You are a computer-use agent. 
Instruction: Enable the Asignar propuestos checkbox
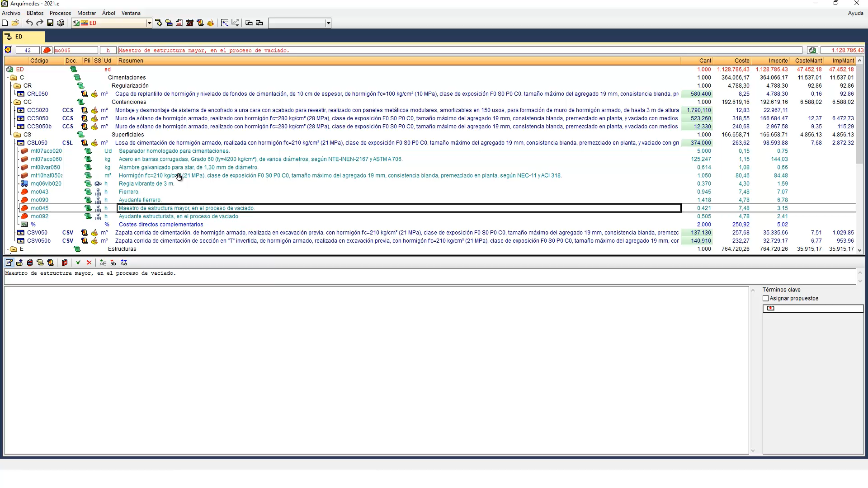point(765,298)
